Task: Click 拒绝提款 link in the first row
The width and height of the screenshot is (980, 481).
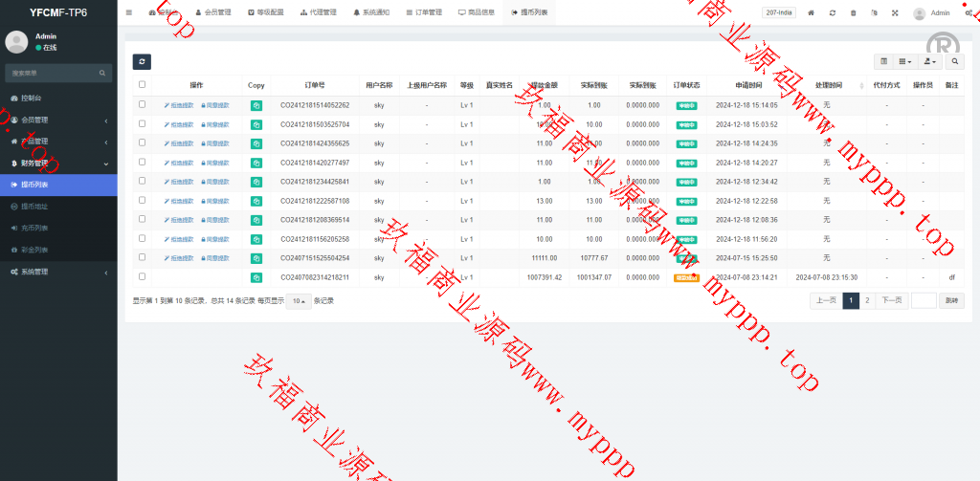Action: (x=179, y=105)
